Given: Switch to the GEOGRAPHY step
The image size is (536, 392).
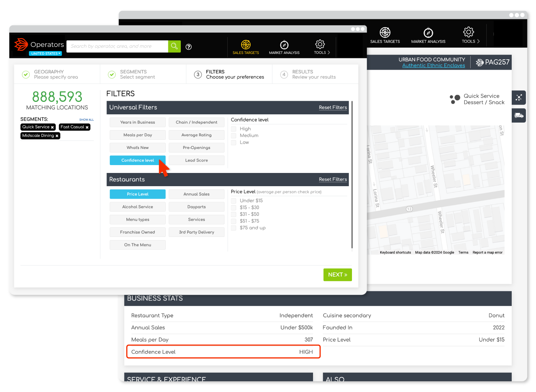Looking at the screenshot, I should click(49, 74).
